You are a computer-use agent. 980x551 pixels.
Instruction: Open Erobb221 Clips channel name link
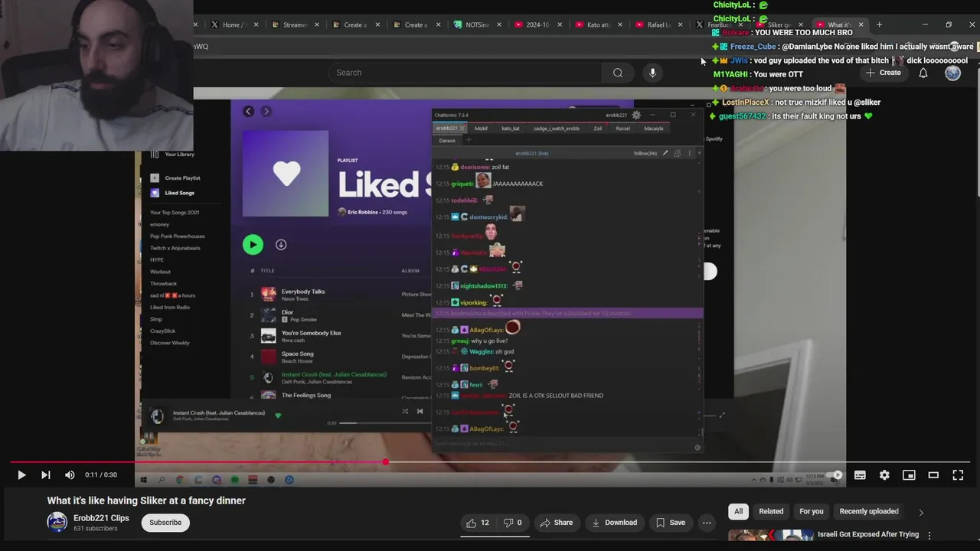point(101,518)
